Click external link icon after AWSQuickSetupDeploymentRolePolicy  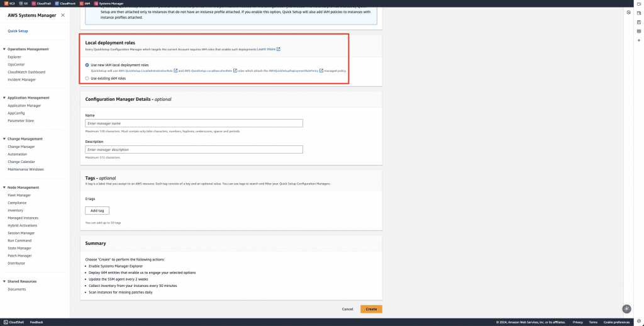pyautogui.click(x=321, y=70)
